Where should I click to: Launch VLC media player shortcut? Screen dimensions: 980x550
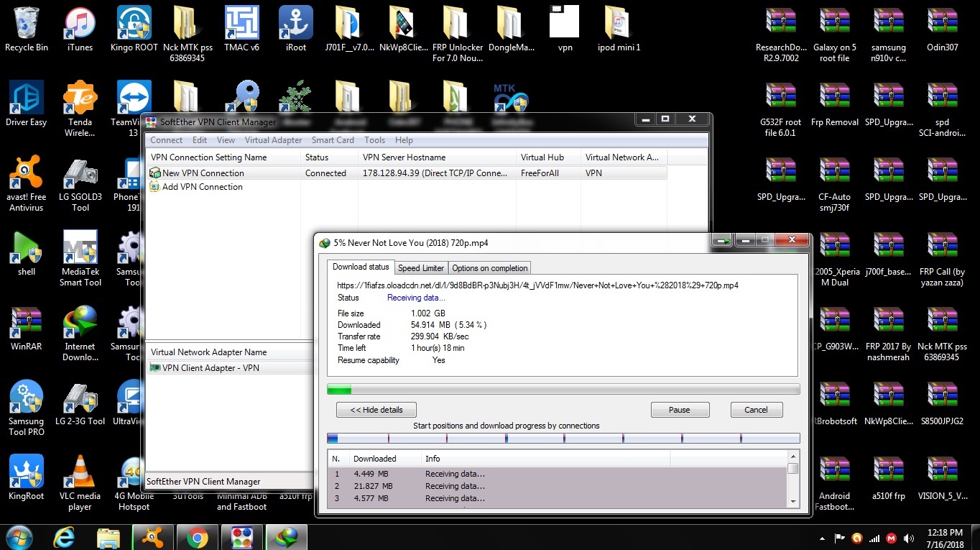click(80, 482)
